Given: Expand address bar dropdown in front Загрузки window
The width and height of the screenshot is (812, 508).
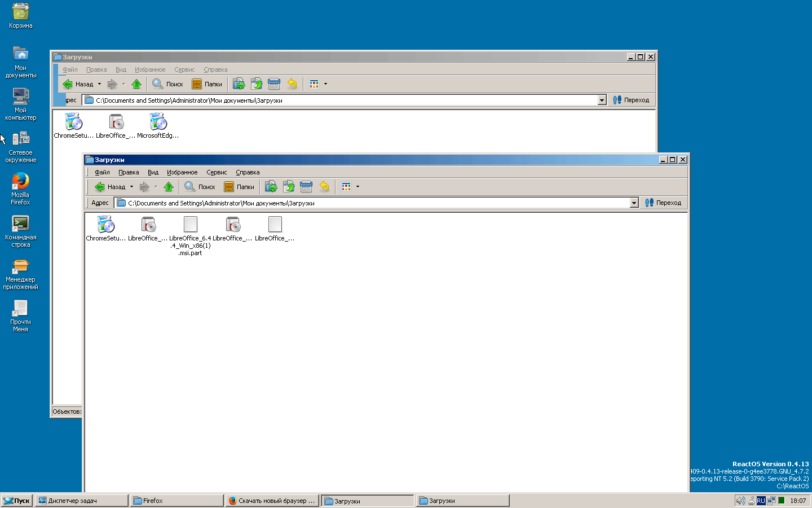Looking at the screenshot, I should (x=634, y=203).
